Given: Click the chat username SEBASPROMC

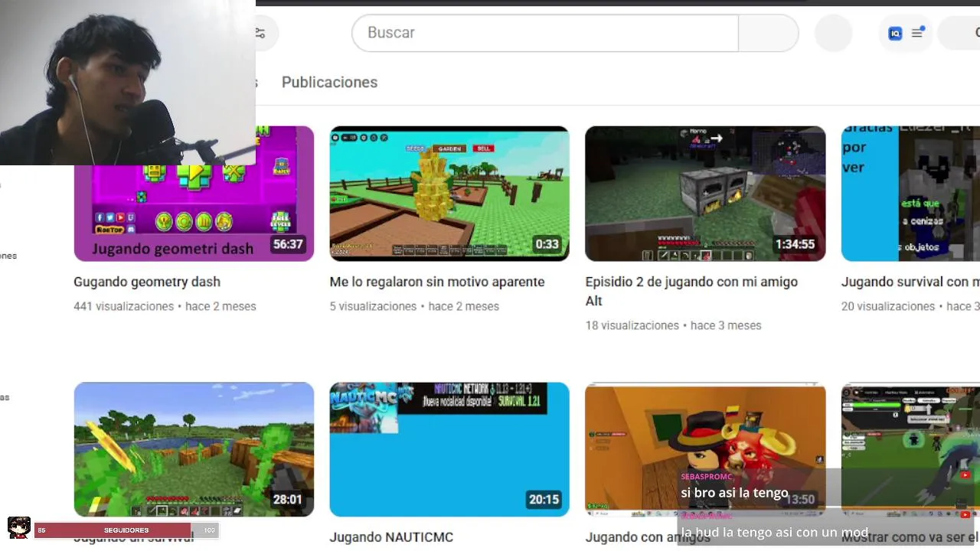Looking at the screenshot, I should [x=707, y=477].
